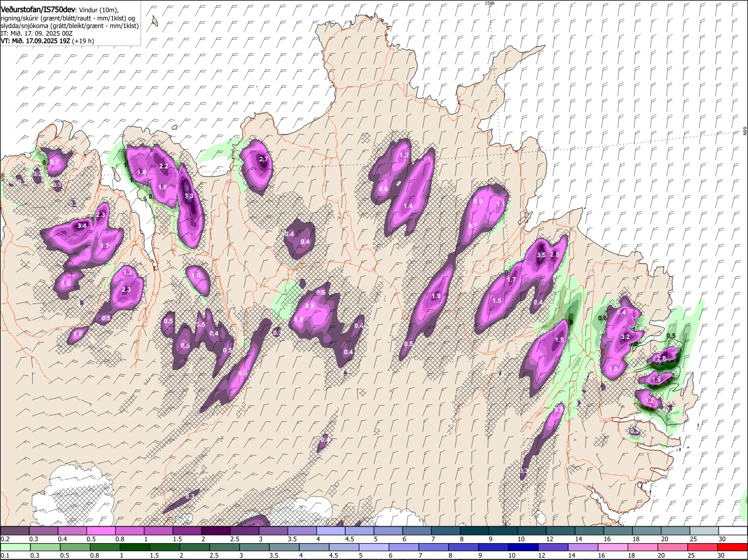Viewport: 748px width, 560px height.
Task: Select the VT valid time line
Action: pyautogui.click(x=47, y=41)
